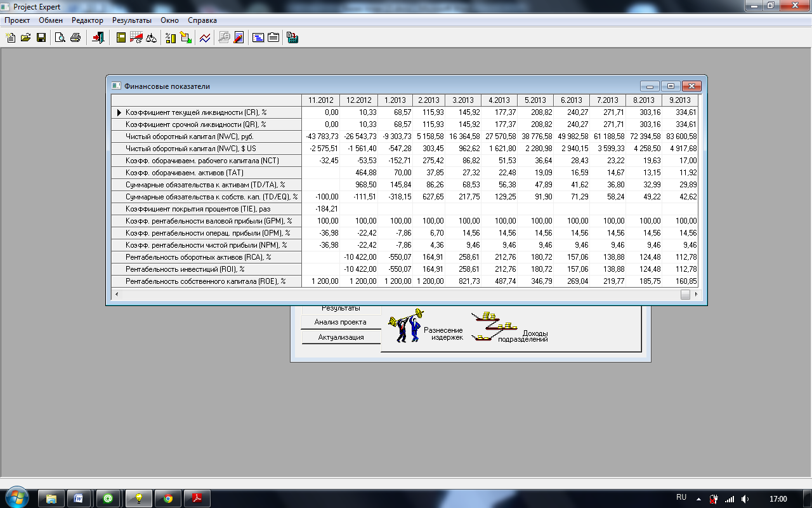Open the Gantt calendar plan icon

(258, 37)
